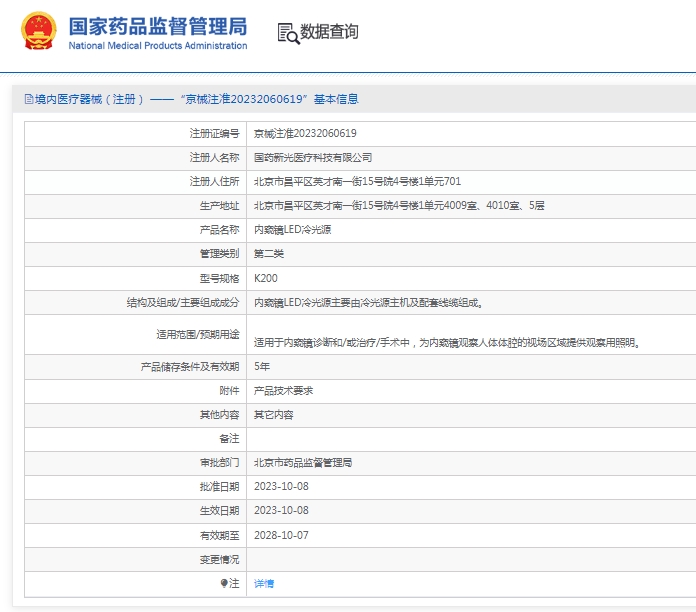Select structure description cell text

pyautogui.click(x=368, y=303)
